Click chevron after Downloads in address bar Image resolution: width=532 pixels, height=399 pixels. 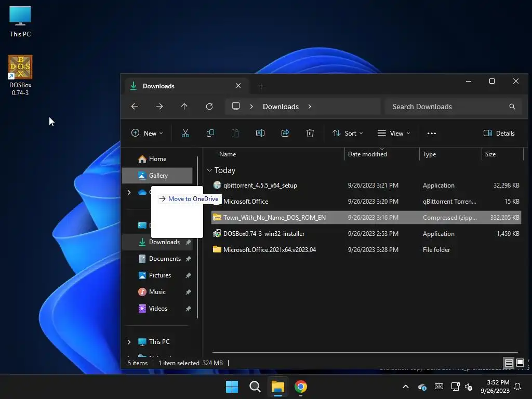(x=310, y=107)
